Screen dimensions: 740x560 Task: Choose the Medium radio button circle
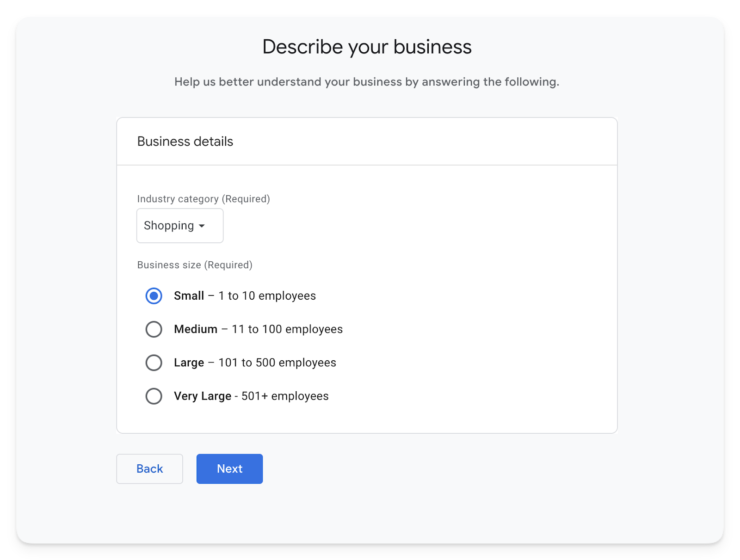pos(154,329)
